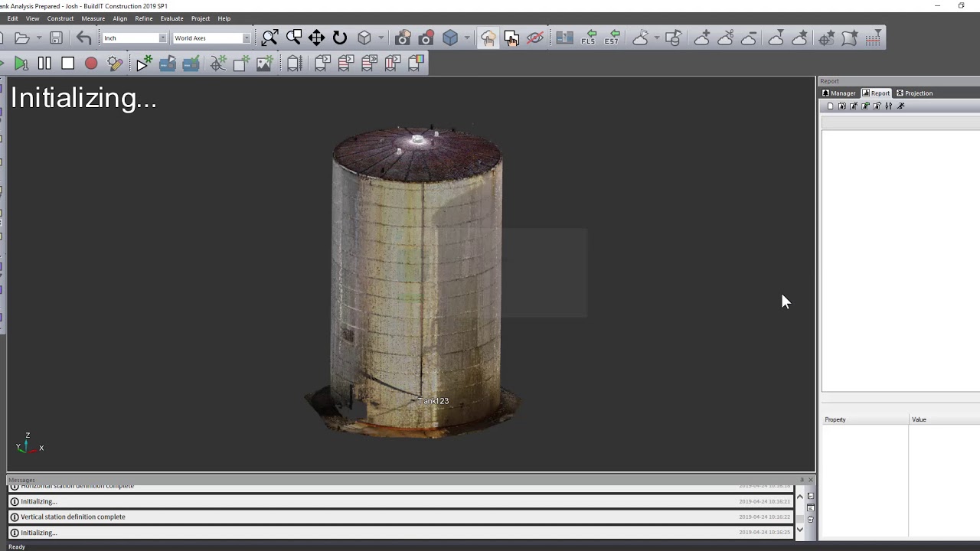The image size is (980, 551).
Task: Open the Align menu
Action: 120,18
